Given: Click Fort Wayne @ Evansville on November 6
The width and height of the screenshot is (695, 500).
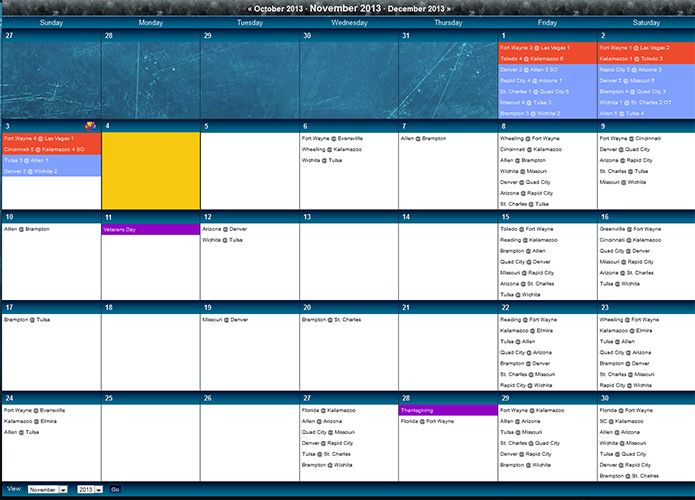Looking at the screenshot, I should [332, 139].
